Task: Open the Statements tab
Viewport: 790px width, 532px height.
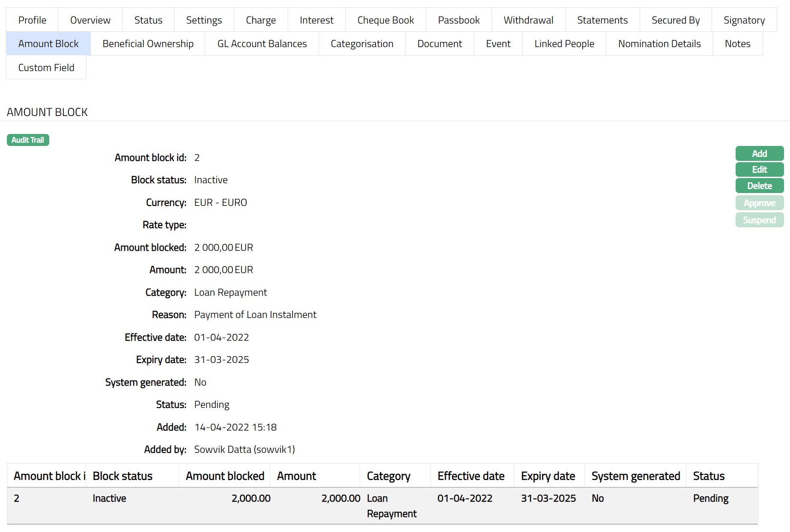Action: 602,20
